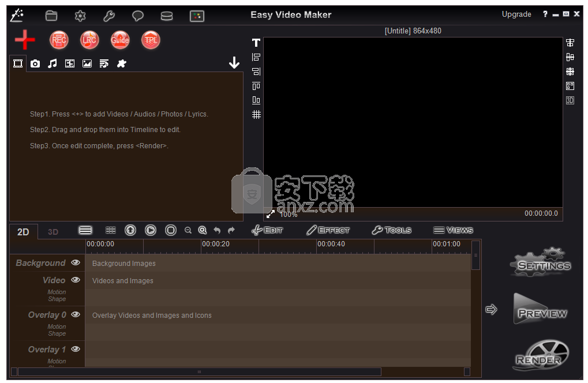Click the align right icon beside preview
The width and height of the screenshot is (588, 383).
click(x=256, y=71)
